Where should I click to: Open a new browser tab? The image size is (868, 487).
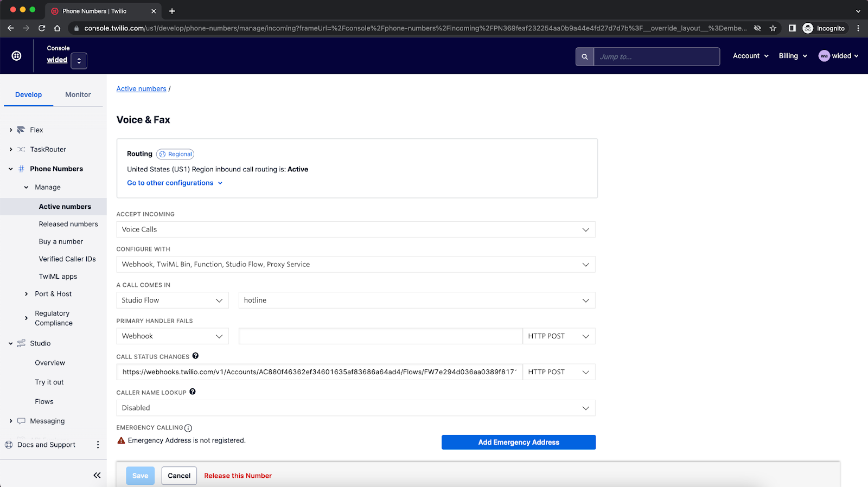click(x=172, y=11)
